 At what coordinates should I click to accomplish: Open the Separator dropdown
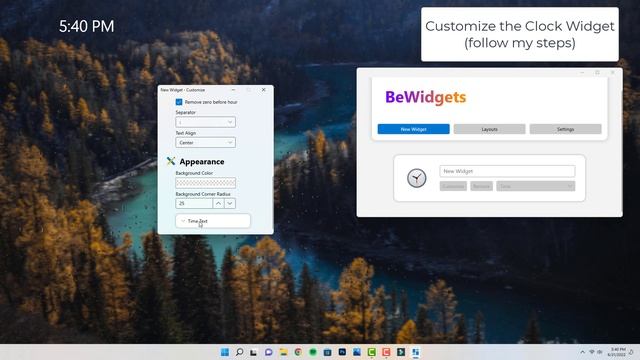click(x=205, y=122)
